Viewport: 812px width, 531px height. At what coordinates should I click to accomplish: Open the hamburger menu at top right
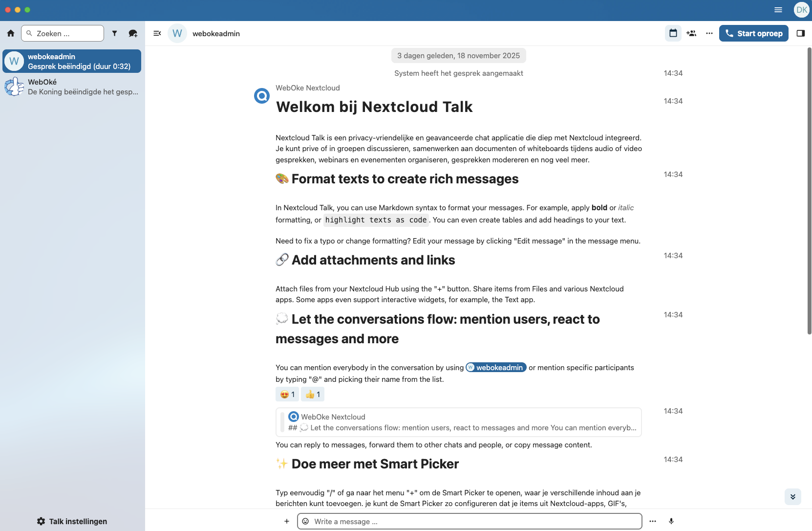point(778,10)
